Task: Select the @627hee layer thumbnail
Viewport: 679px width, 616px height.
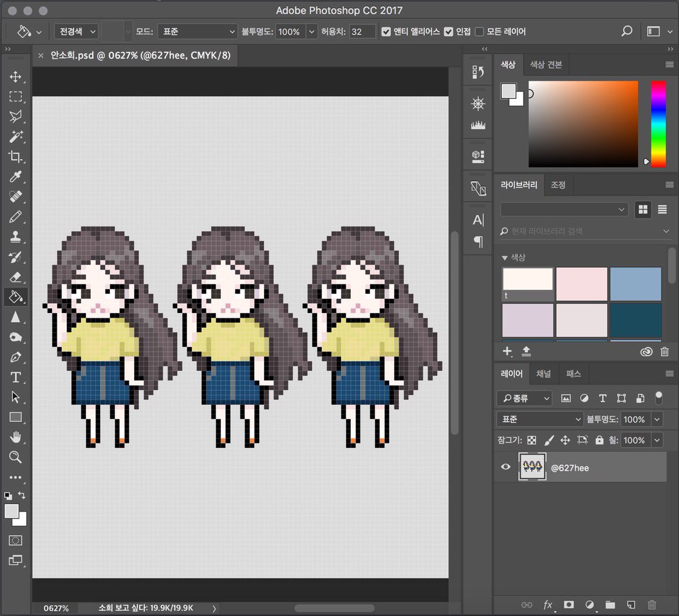Action: pyautogui.click(x=532, y=467)
